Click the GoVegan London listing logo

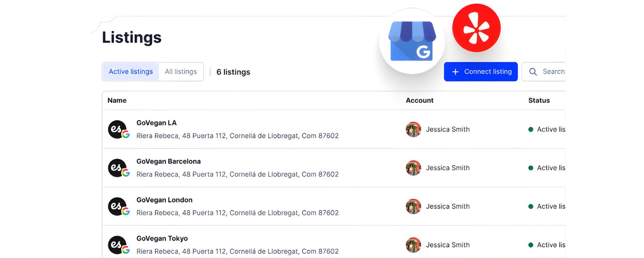click(x=118, y=206)
